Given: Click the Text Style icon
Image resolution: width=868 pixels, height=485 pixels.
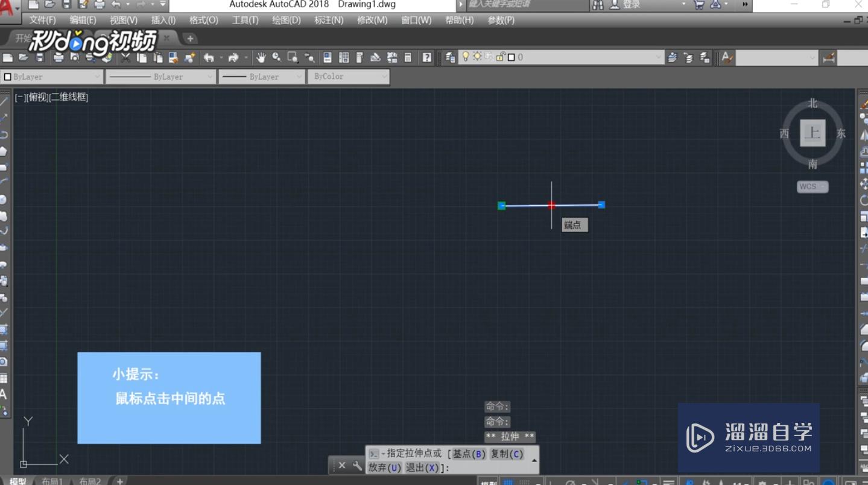Looking at the screenshot, I should click(x=727, y=58).
